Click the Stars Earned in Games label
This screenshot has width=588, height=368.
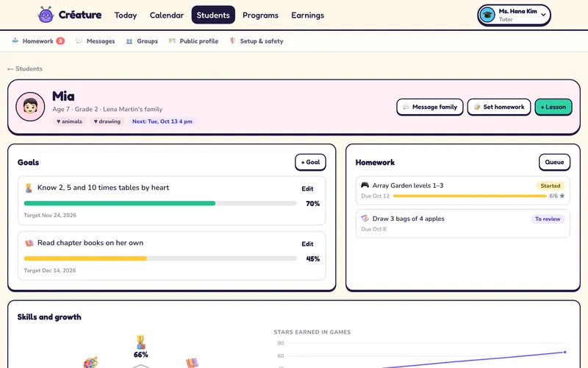(x=312, y=332)
